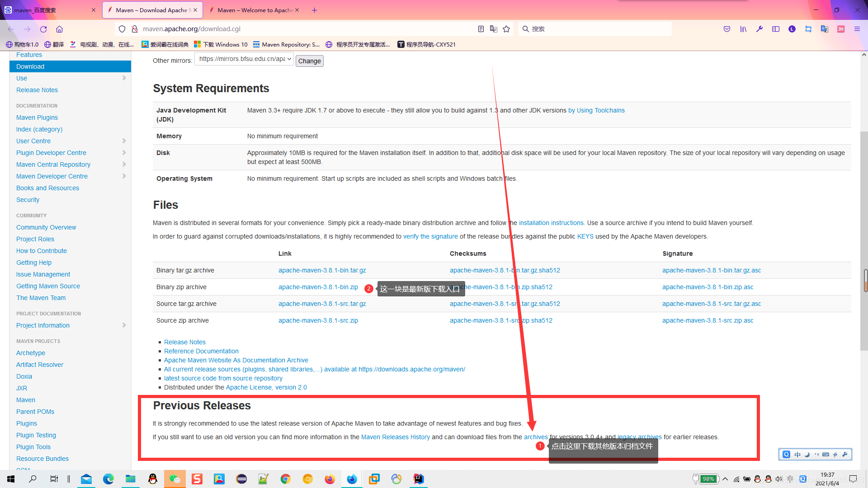Expand Project Information submenu arrow
868x488 pixels.
124,325
